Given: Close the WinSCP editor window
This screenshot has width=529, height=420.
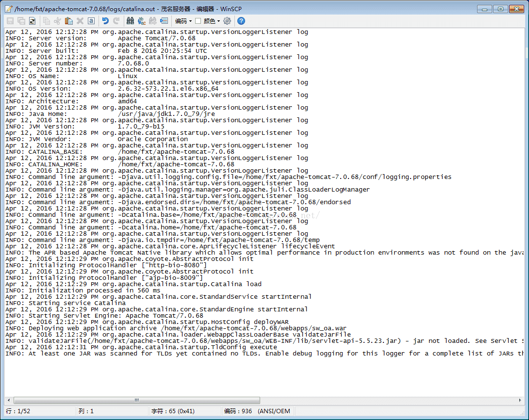Looking at the screenshot, I should pos(516,9).
